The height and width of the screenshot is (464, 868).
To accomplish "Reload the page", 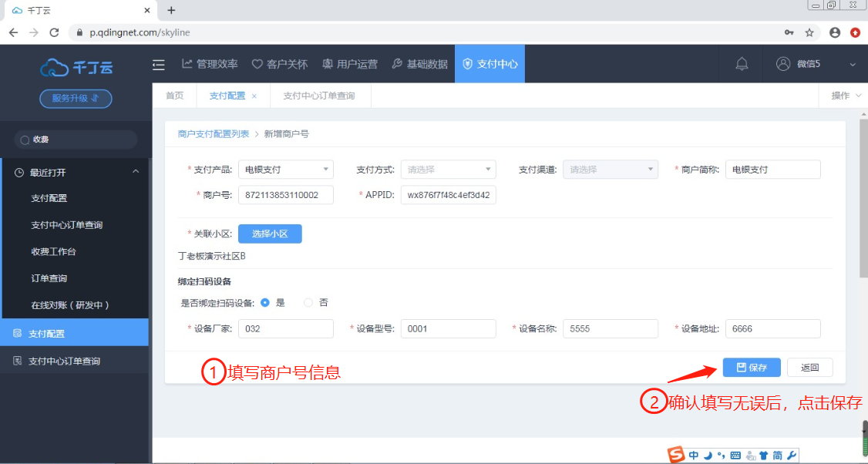I will [x=54, y=32].
